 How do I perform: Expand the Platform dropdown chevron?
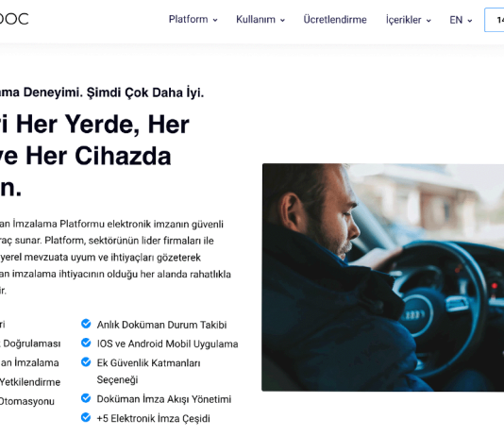215,20
